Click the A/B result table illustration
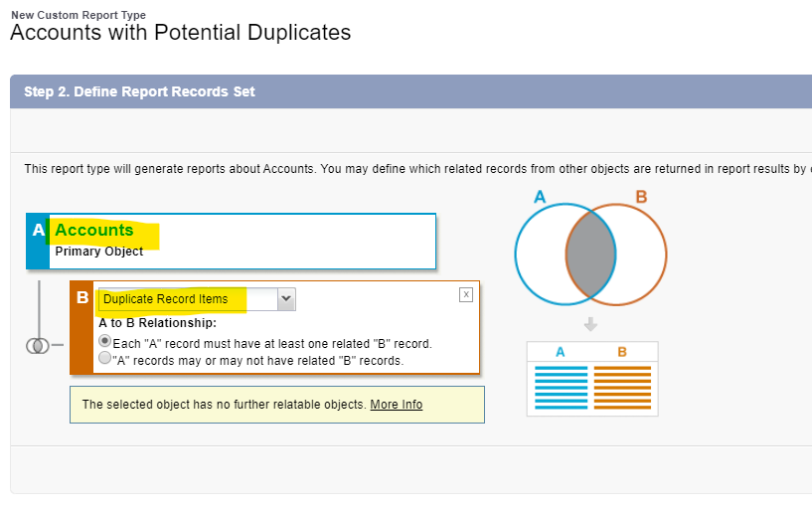The width and height of the screenshot is (812, 514). (x=592, y=379)
